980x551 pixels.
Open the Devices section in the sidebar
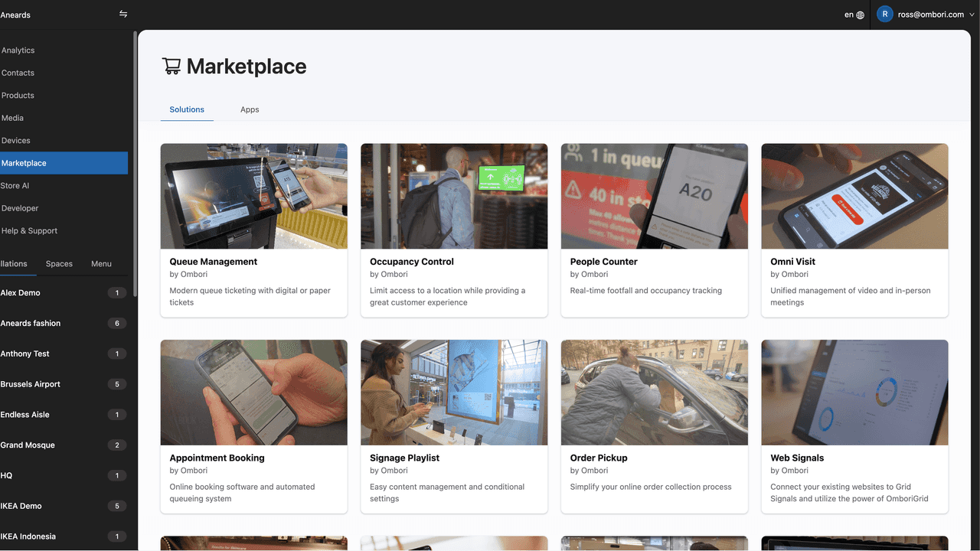tap(18, 140)
